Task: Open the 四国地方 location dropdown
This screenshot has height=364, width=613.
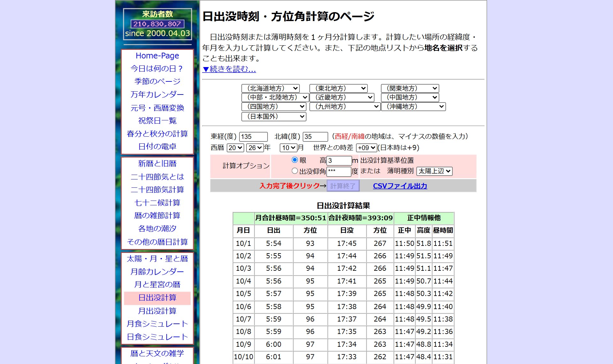Action: [x=274, y=107]
